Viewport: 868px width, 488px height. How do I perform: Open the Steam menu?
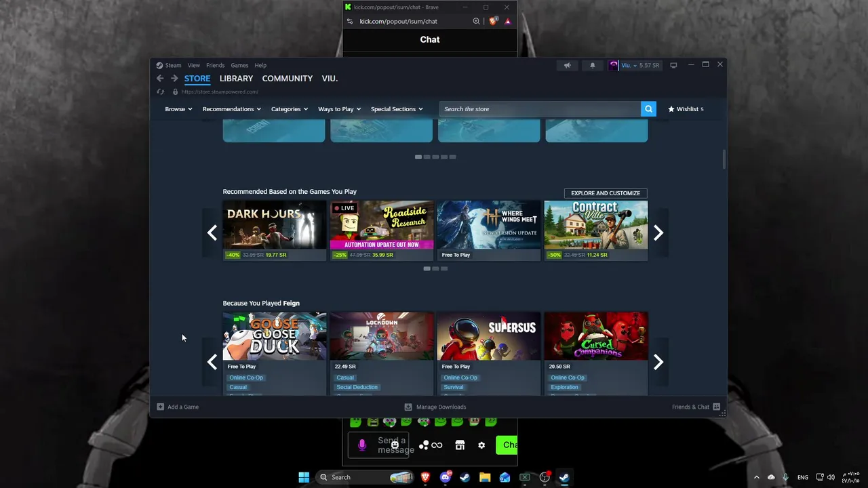[x=174, y=65]
